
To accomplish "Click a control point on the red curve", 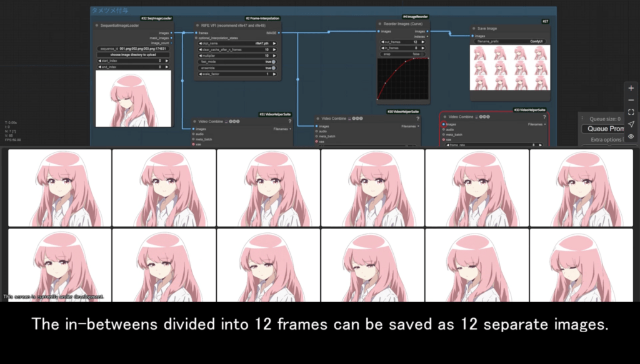I will [396, 71].
